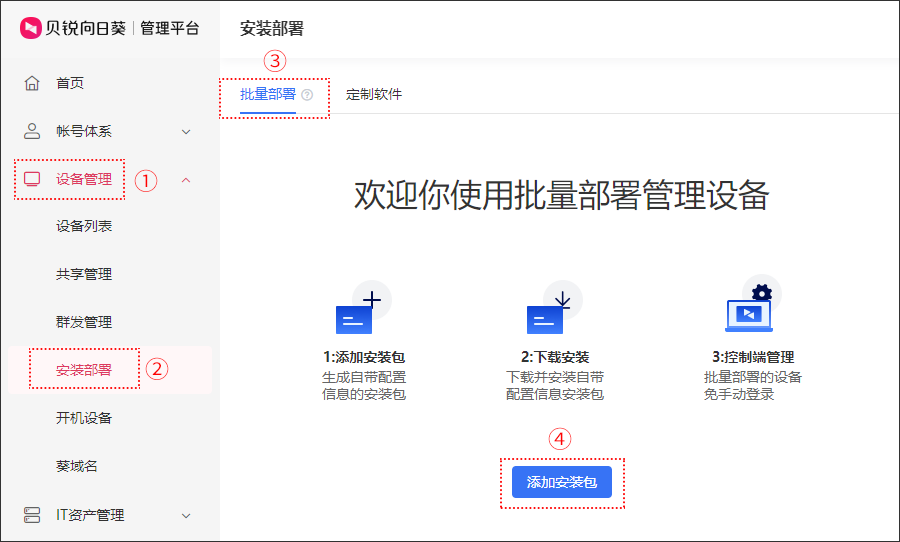Click the server icon beside IT资产管理
The width and height of the screenshot is (900, 542).
32,515
